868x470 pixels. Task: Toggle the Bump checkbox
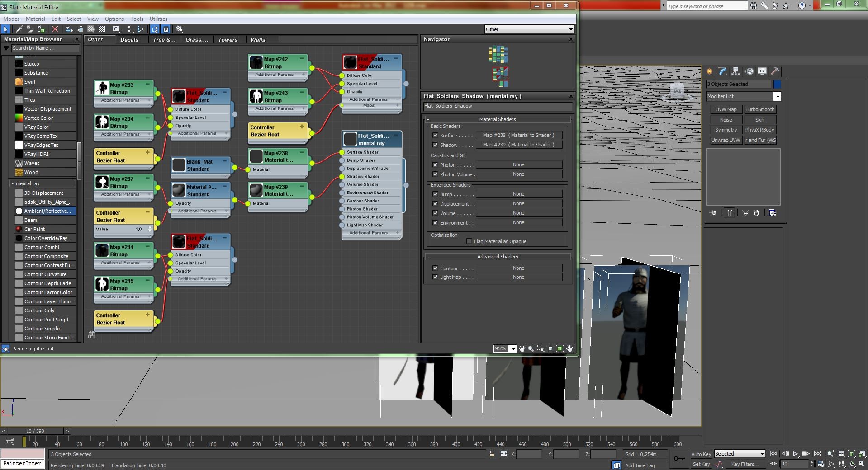pos(435,194)
